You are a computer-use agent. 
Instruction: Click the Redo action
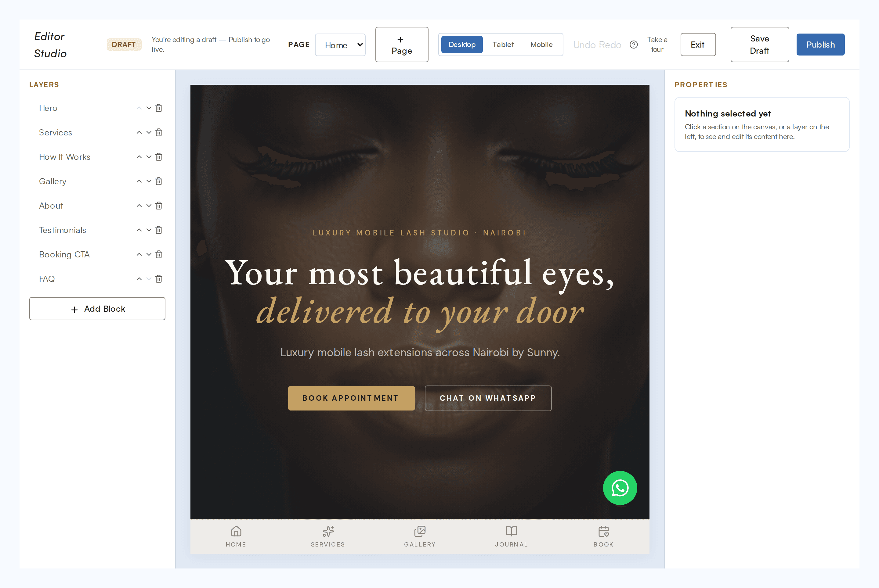pyautogui.click(x=610, y=45)
